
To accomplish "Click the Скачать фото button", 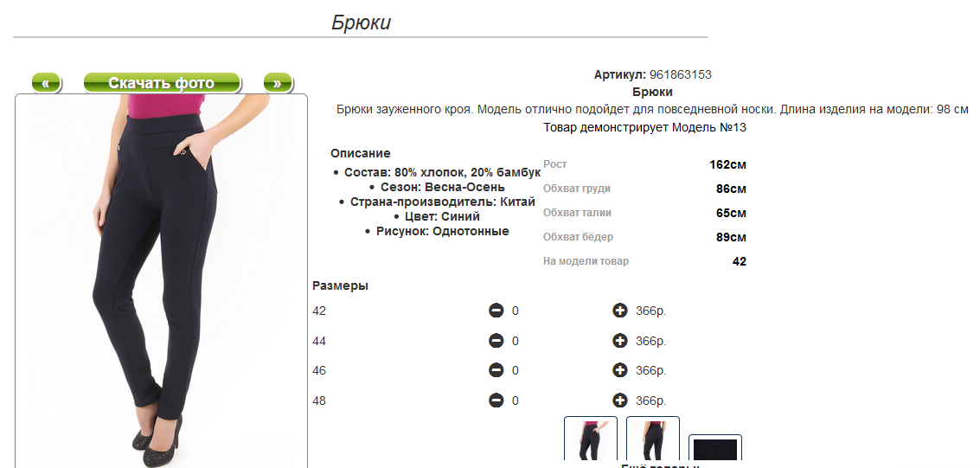I will pyautogui.click(x=161, y=83).
